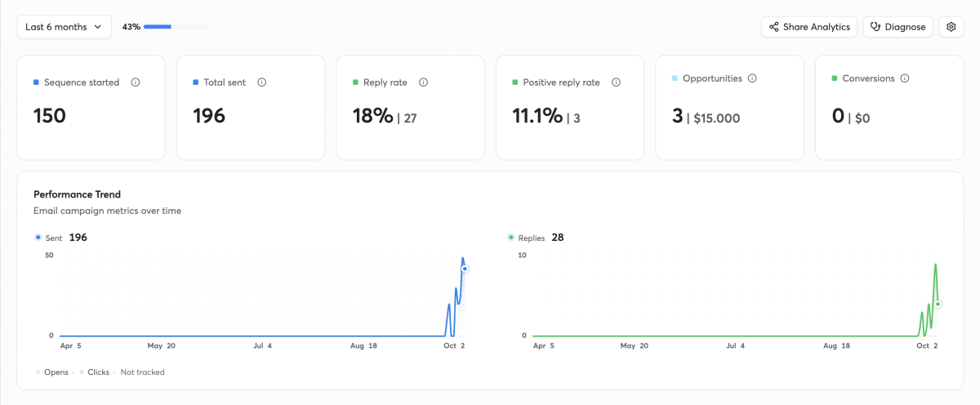The height and width of the screenshot is (405, 980).
Task: Show info tooltip for Total sent
Action: point(262,82)
